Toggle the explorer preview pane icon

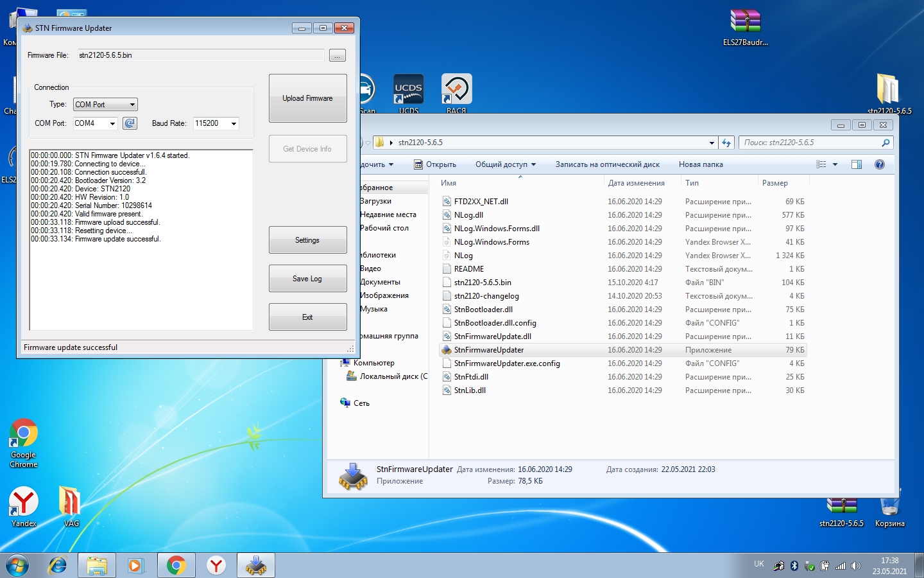coord(856,164)
